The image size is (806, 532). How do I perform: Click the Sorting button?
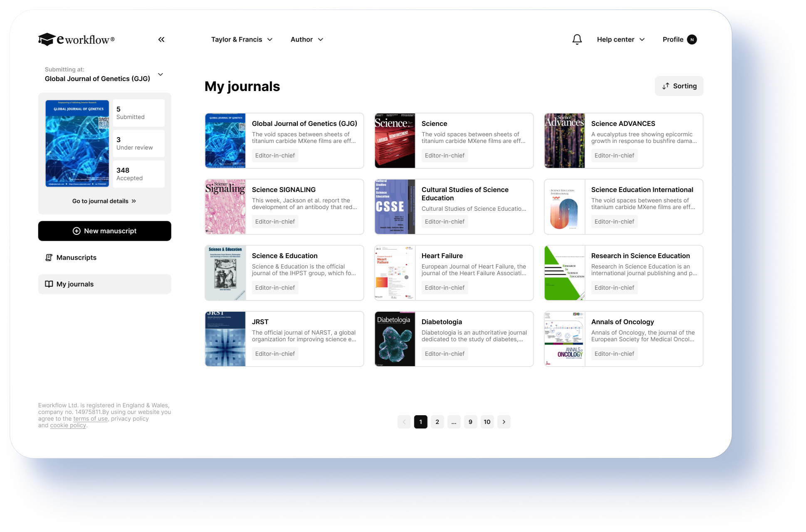[x=679, y=86]
